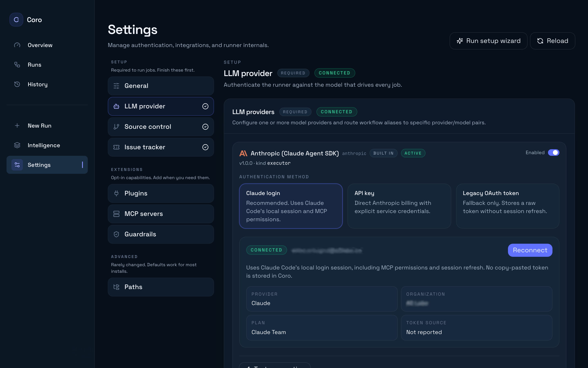
Task: Click the Overview gauge icon
Action: pos(17,45)
